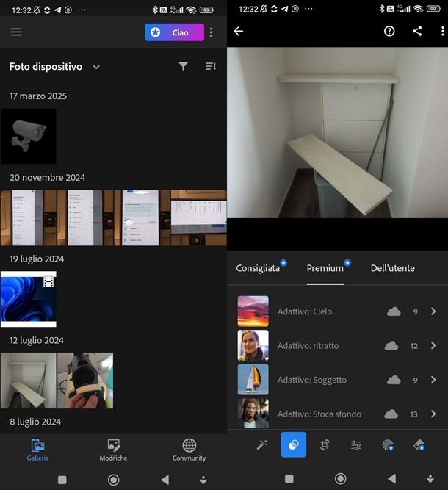Open the premium healing eraser tool
Image resolution: width=448 pixels, height=490 pixels.
coord(419,444)
